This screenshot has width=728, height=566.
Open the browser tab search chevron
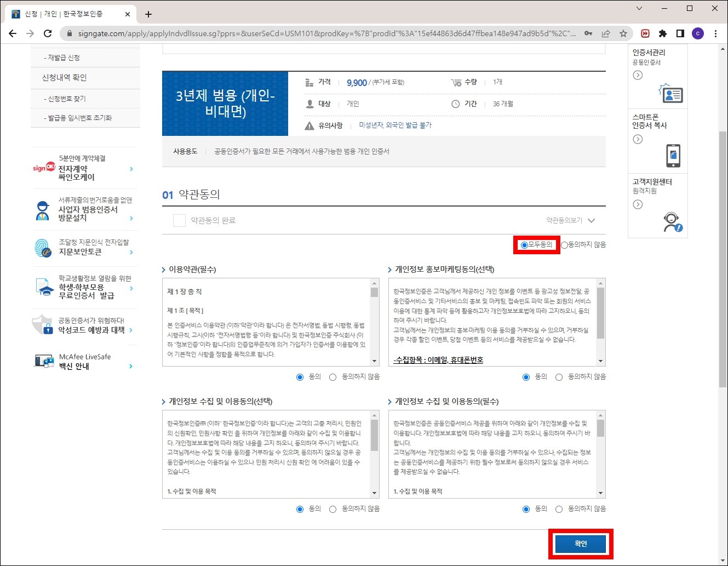pyautogui.click(x=639, y=9)
